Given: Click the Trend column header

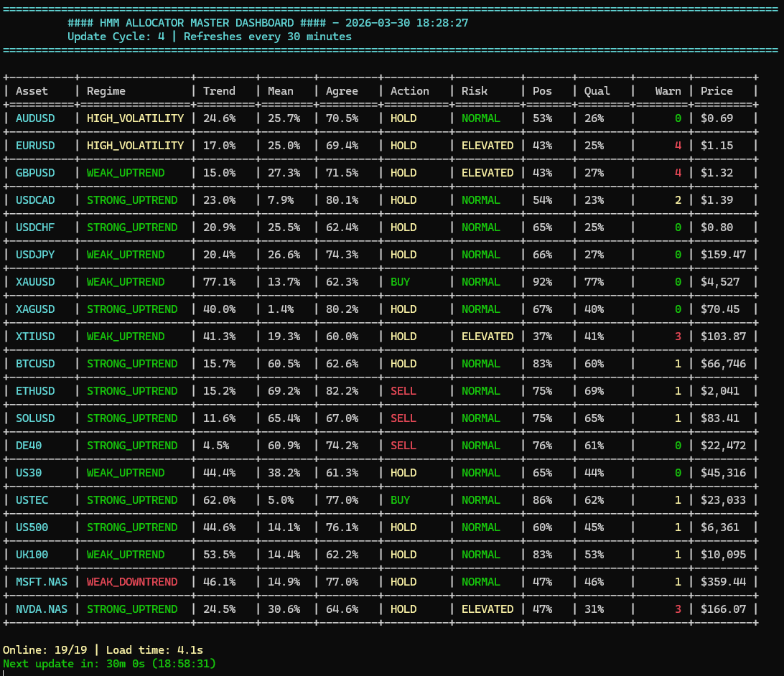Looking at the screenshot, I should coord(219,91).
